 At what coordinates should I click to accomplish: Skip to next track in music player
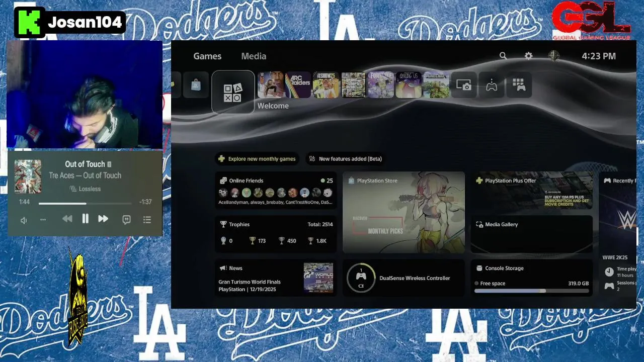pyautogui.click(x=103, y=219)
